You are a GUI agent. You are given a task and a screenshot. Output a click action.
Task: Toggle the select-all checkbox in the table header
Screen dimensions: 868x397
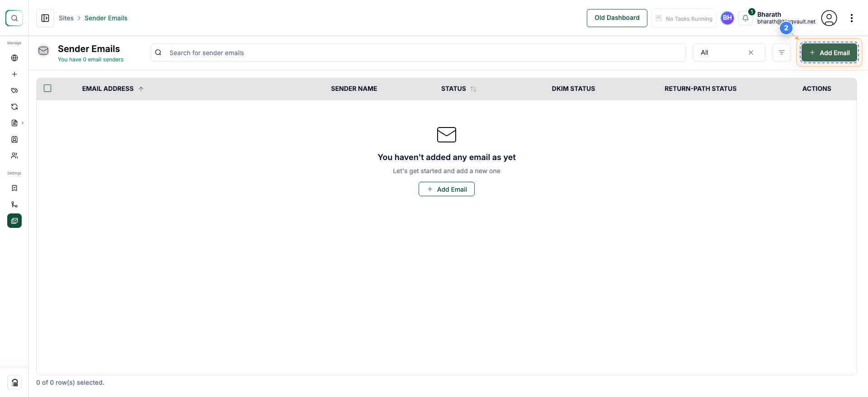[47, 88]
